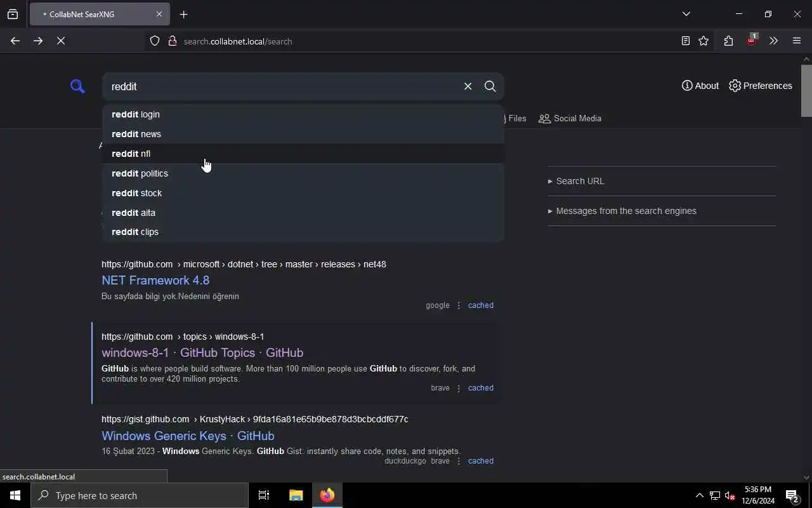
Task: Clear the search box with the X icon
Action: pos(468,86)
